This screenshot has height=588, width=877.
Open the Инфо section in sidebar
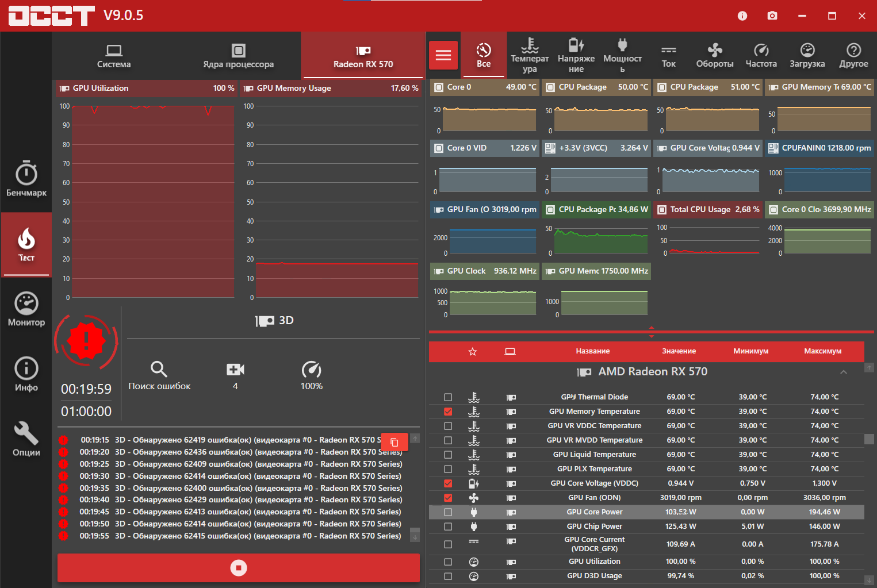26,374
